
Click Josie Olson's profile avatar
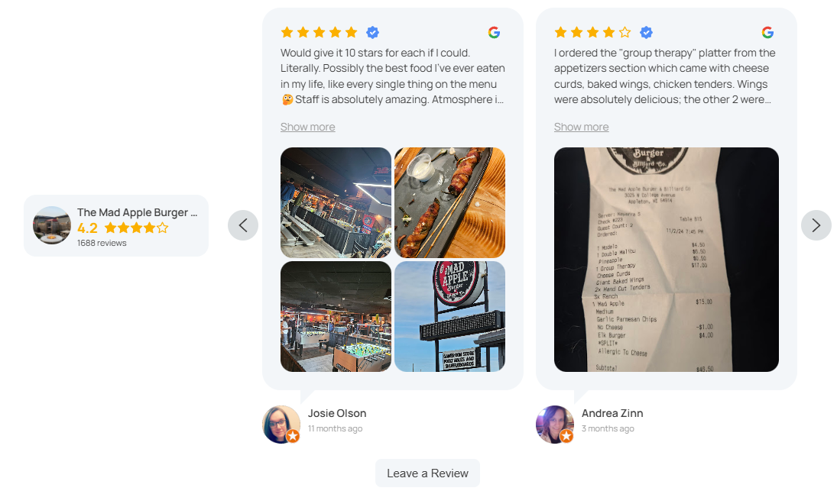pyautogui.click(x=281, y=425)
